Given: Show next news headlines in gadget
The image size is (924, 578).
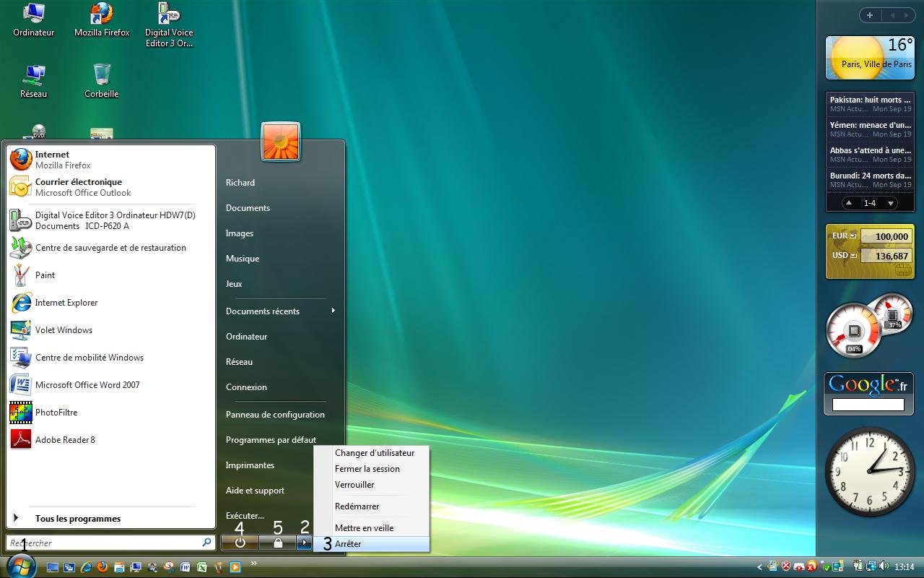Looking at the screenshot, I should (891, 204).
